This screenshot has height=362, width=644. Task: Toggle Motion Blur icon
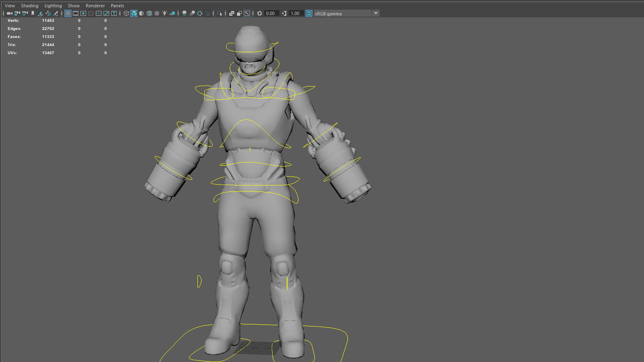pos(192,13)
